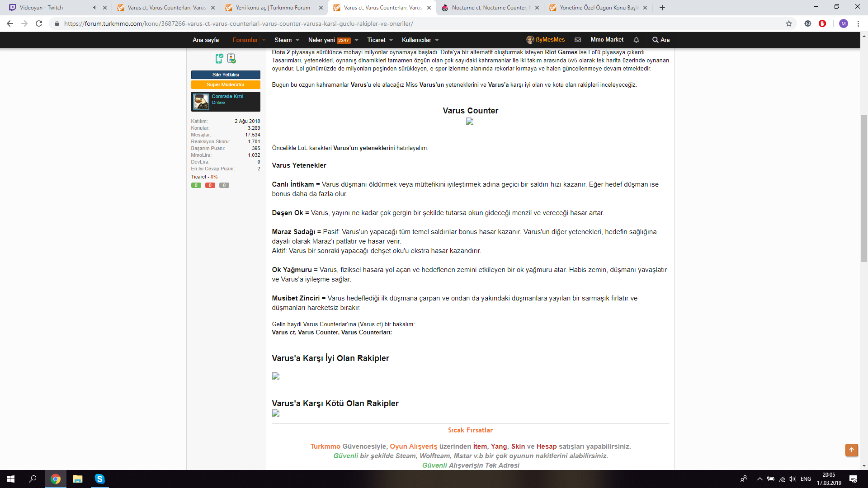This screenshot has width=868, height=488.
Task: Open the Windows Action Center notifications
Action: pos(853,479)
